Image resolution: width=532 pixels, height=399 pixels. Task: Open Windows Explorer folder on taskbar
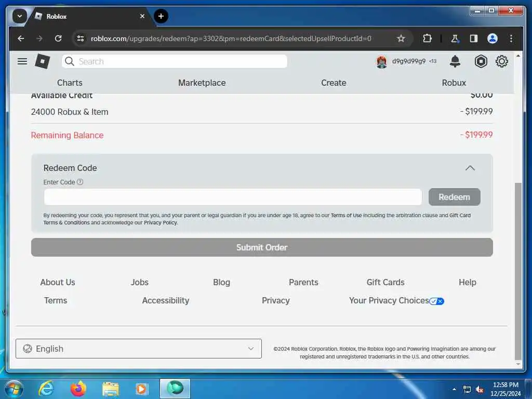[x=111, y=390]
